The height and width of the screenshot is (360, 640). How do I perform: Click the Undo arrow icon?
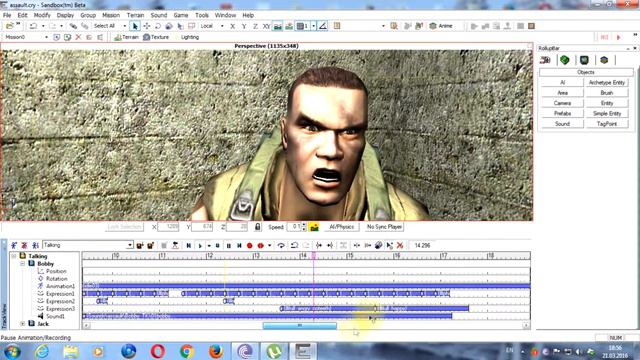point(33,26)
